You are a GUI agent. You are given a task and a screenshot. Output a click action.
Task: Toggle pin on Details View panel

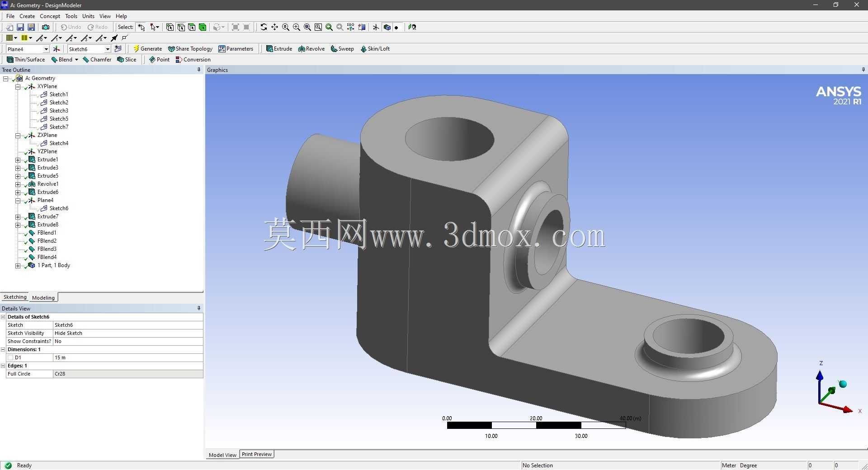(x=199, y=308)
